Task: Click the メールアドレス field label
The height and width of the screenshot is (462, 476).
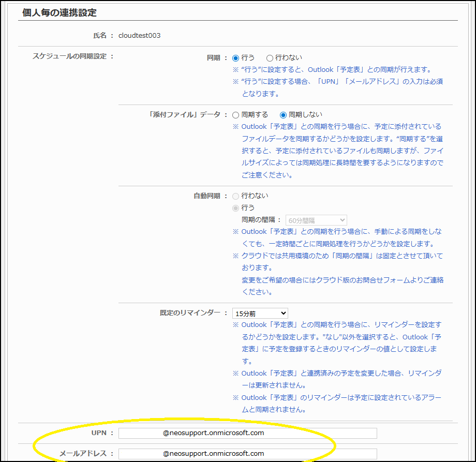Action: [83, 454]
